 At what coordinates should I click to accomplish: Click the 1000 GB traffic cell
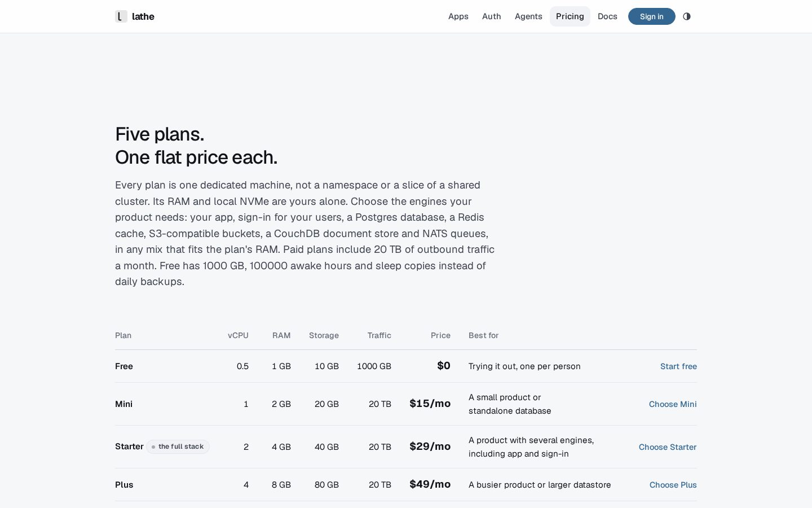pos(374,366)
